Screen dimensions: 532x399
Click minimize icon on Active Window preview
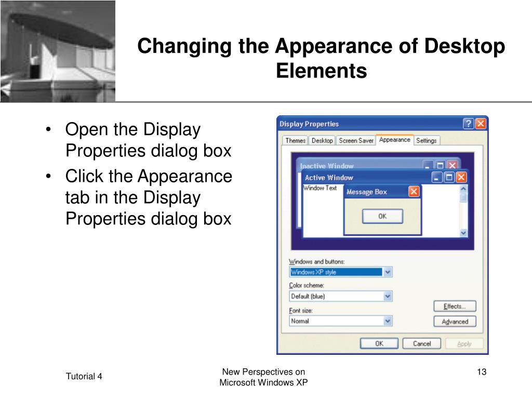[437, 177]
